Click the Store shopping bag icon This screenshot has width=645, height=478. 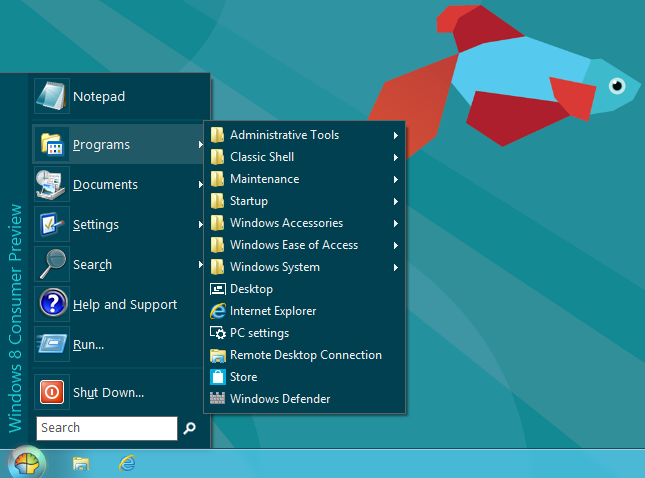point(218,377)
